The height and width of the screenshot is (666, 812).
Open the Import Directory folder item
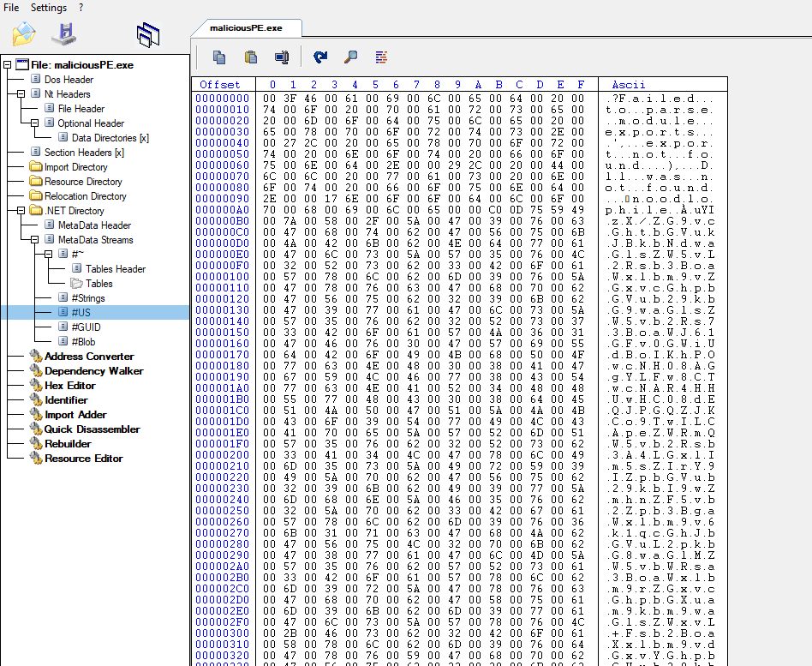point(75,167)
